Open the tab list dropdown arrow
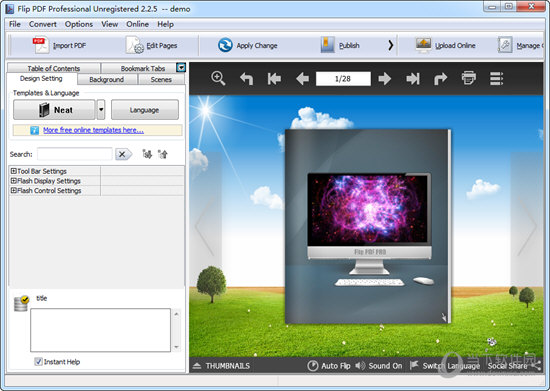This screenshot has width=550, height=391. click(x=181, y=67)
